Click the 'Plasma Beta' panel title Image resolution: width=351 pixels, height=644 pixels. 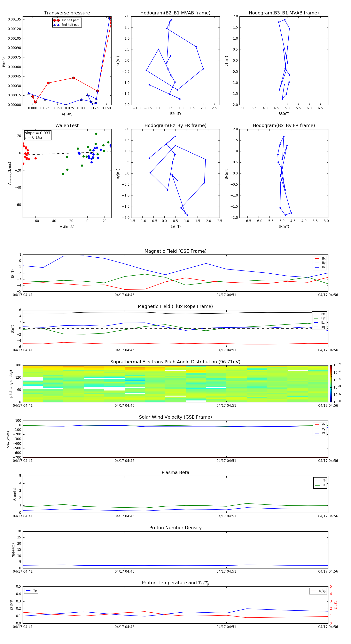pos(175,472)
